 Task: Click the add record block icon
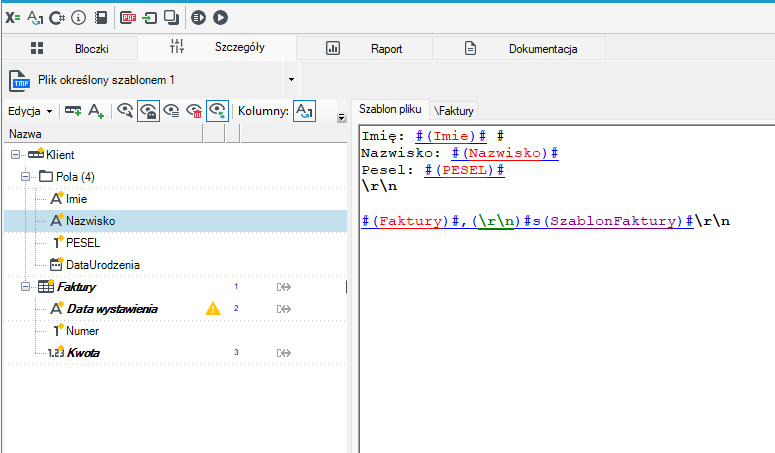pos(73,111)
